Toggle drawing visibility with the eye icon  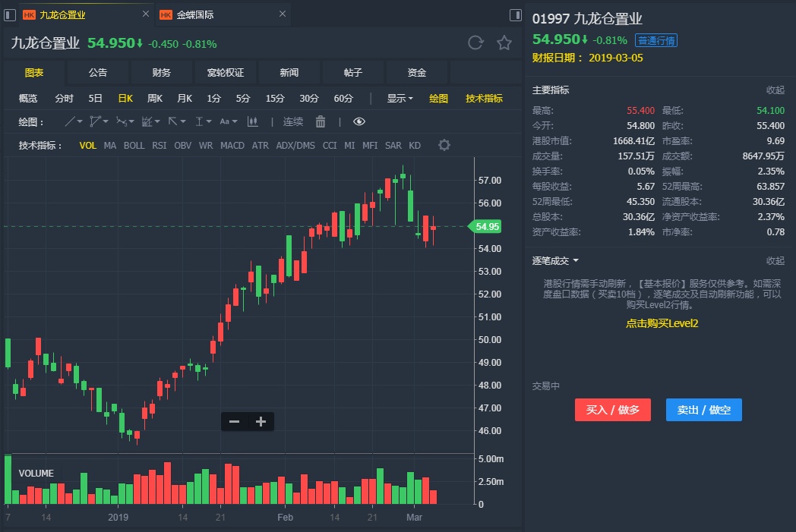[x=359, y=121]
